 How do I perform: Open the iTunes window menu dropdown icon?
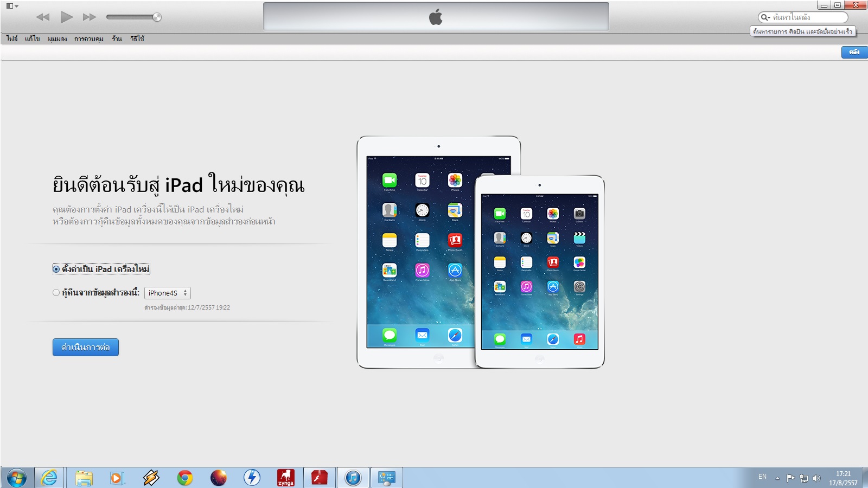coord(12,6)
